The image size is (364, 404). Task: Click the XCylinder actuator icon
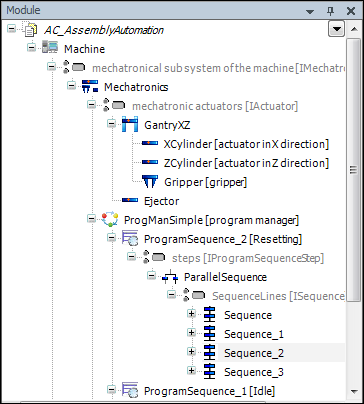coord(150,143)
